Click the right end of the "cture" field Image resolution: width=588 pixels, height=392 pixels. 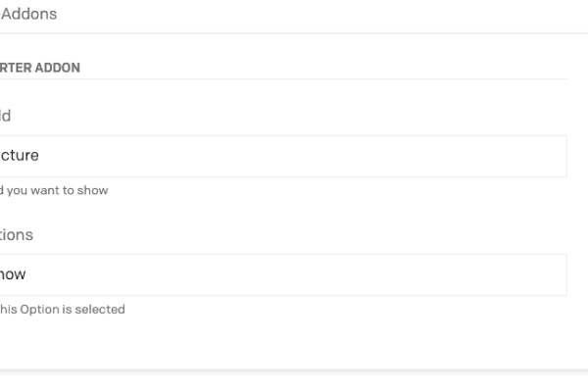click(551, 156)
